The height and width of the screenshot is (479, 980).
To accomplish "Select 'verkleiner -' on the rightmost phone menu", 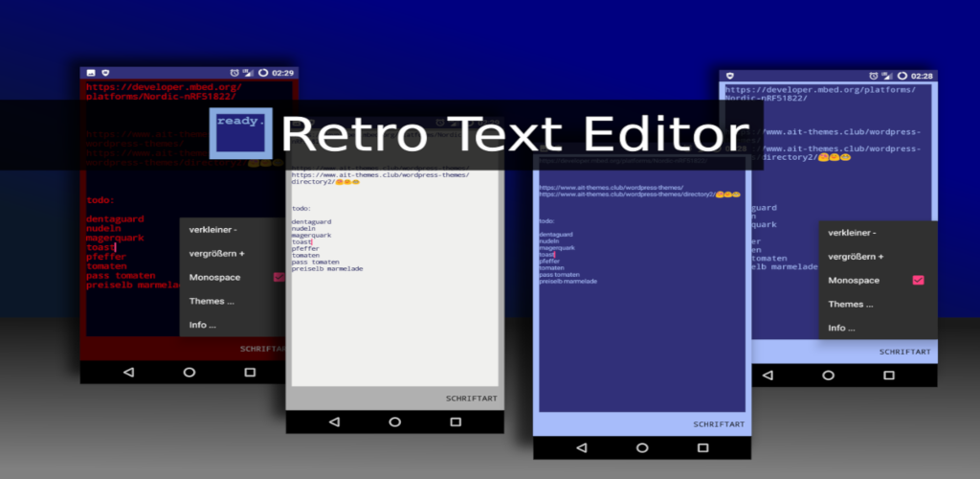I will tap(852, 233).
